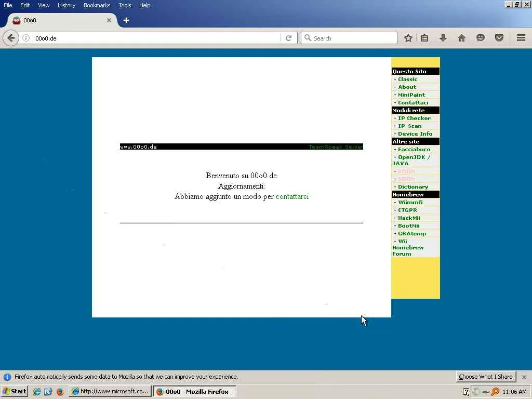
Task: Open the View menu
Action: tap(44, 5)
